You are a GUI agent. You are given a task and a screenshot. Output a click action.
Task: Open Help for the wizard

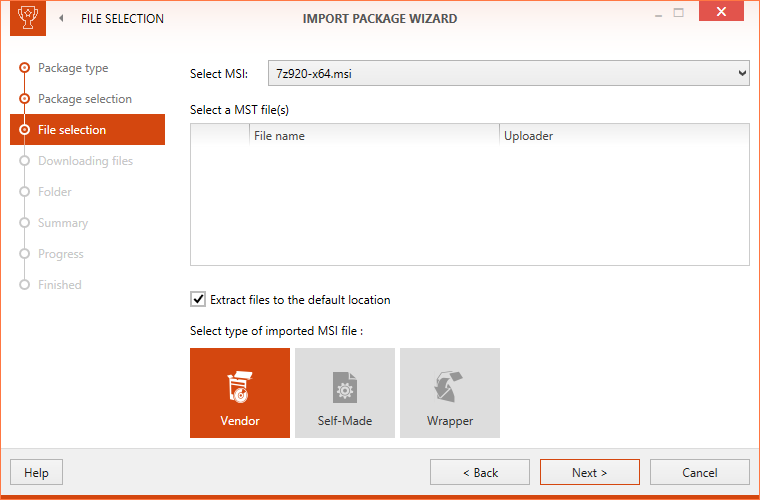click(x=36, y=472)
